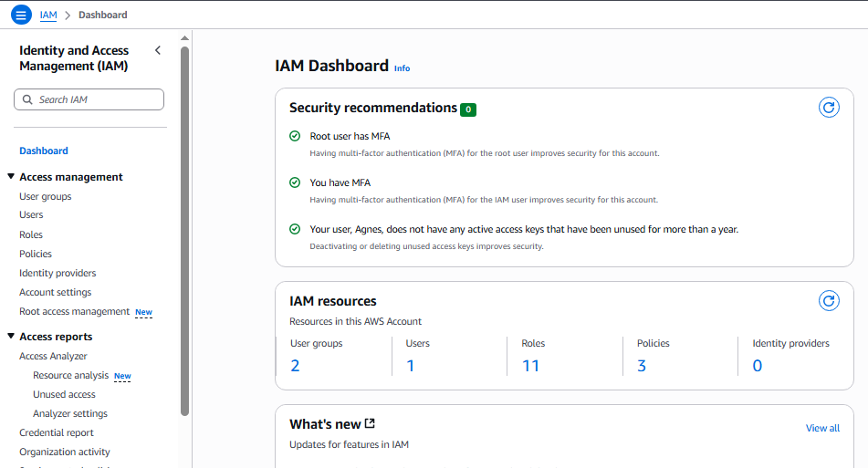Screen dimensions: 868x468
Task: Select Dashboard in the side navigation
Action: point(44,151)
